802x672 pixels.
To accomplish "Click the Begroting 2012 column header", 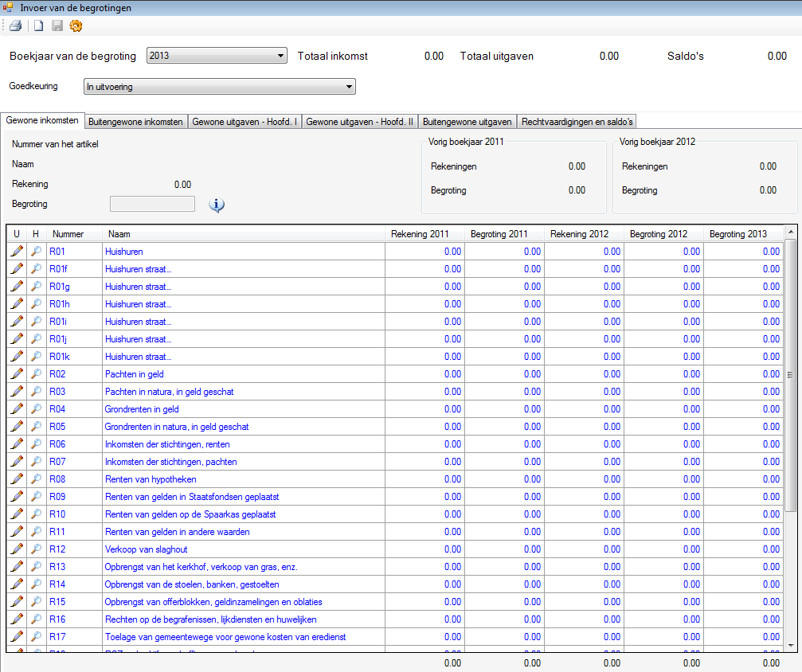I will (x=664, y=234).
